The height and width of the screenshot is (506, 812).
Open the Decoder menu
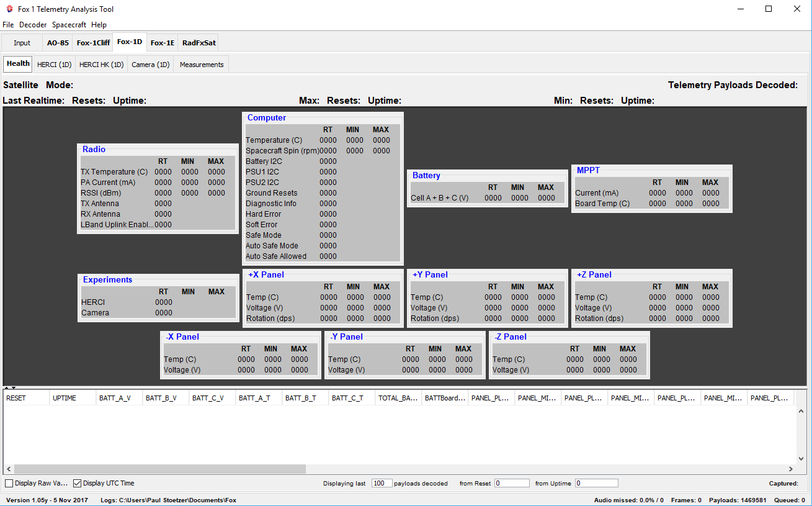[33, 25]
